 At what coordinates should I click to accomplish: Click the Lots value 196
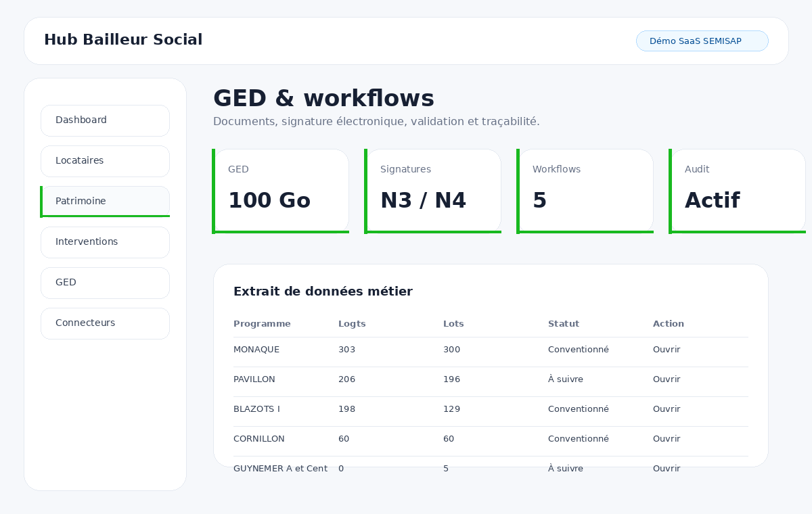(x=451, y=379)
